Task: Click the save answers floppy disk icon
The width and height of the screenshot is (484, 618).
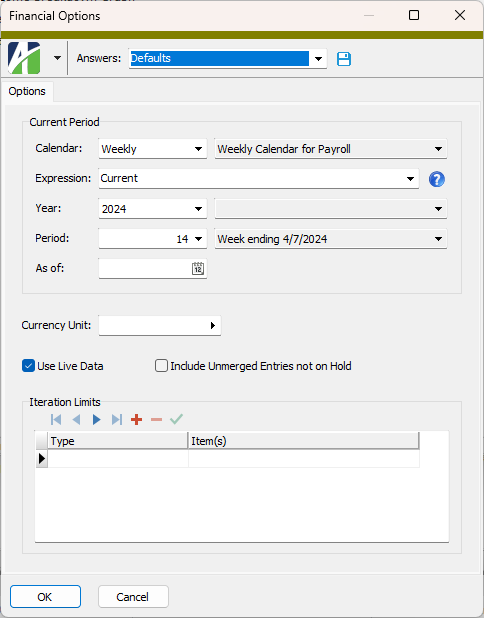Action: tap(344, 59)
